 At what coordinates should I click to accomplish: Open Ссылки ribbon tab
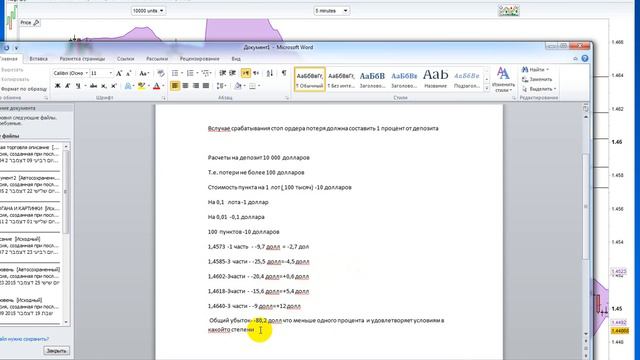(125, 59)
